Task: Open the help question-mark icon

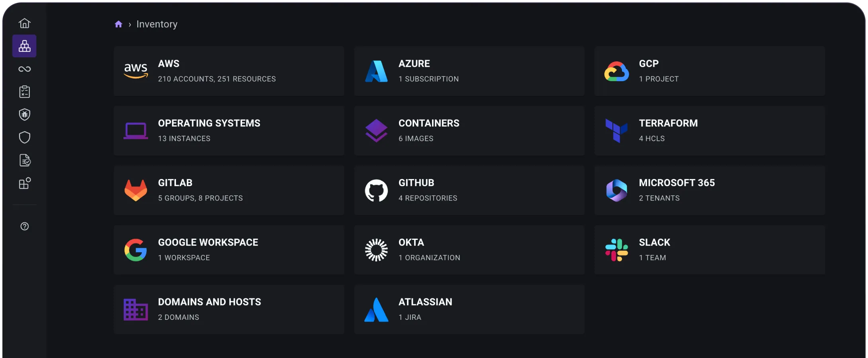Action: click(x=25, y=226)
